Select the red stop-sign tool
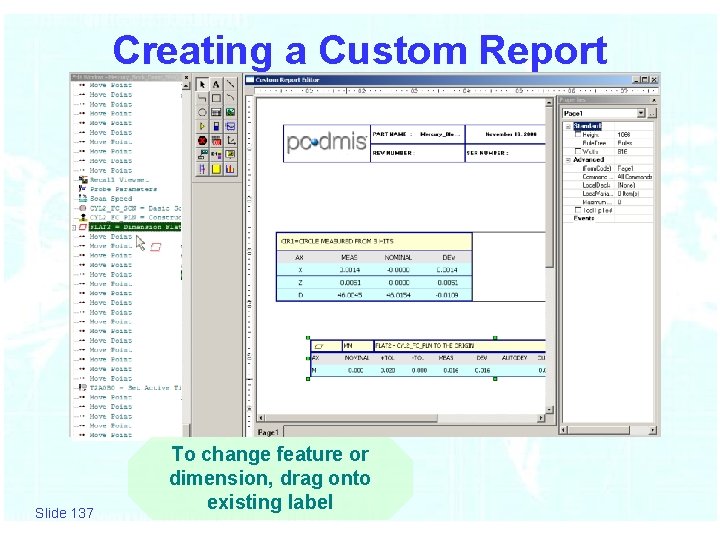The height and width of the screenshot is (540, 720). pyautogui.click(x=202, y=141)
